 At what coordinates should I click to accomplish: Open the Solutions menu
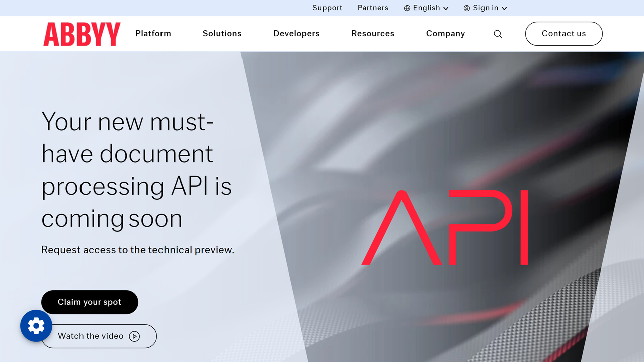(x=222, y=34)
